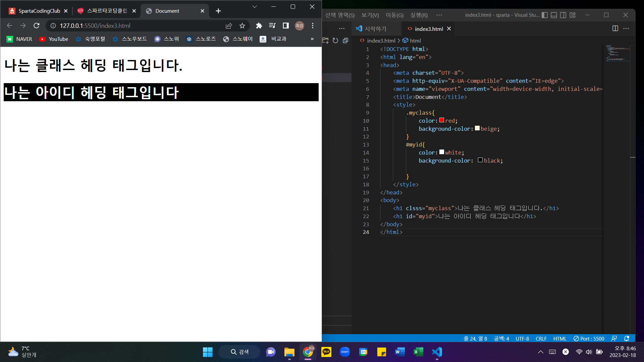Open red color swatch on line 10
The height and width of the screenshot is (362, 644).
pyautogui.click(x=442, y=120)
